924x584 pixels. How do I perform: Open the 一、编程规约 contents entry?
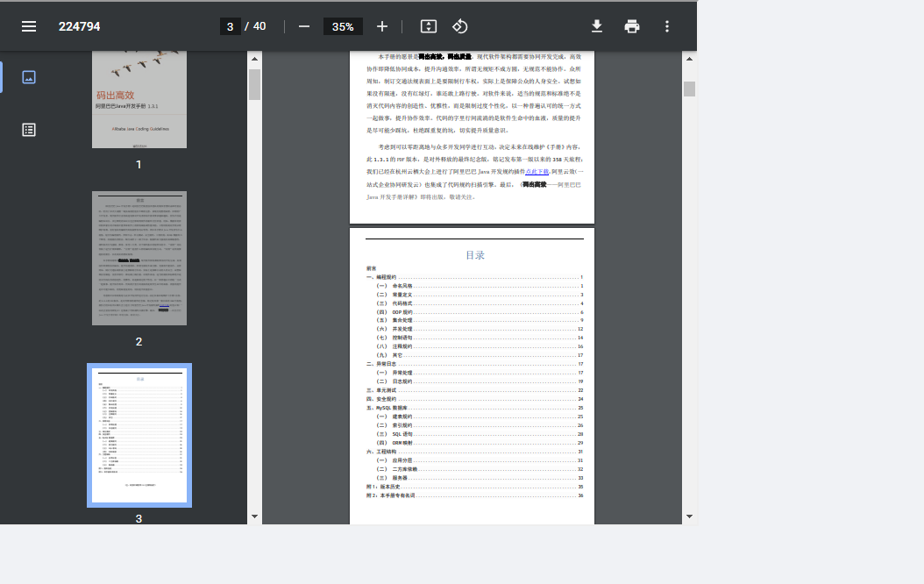click(474, 277)
